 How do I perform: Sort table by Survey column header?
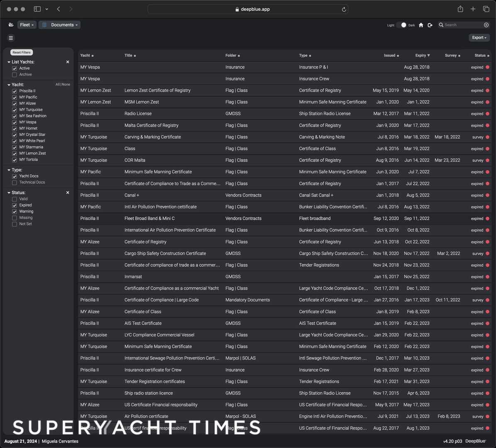(x=450, y=55)
